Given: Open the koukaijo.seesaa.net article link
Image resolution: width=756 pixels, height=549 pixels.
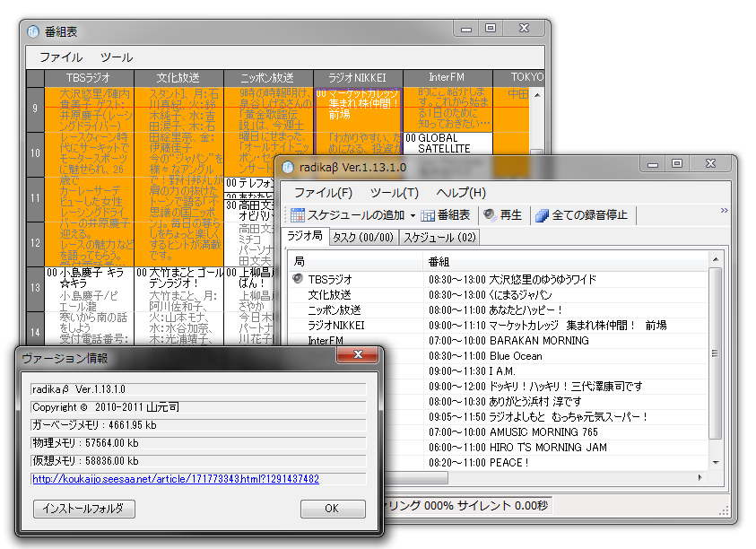Looking at the screenshot, I should pyautogui.click(x=176, y=479).
